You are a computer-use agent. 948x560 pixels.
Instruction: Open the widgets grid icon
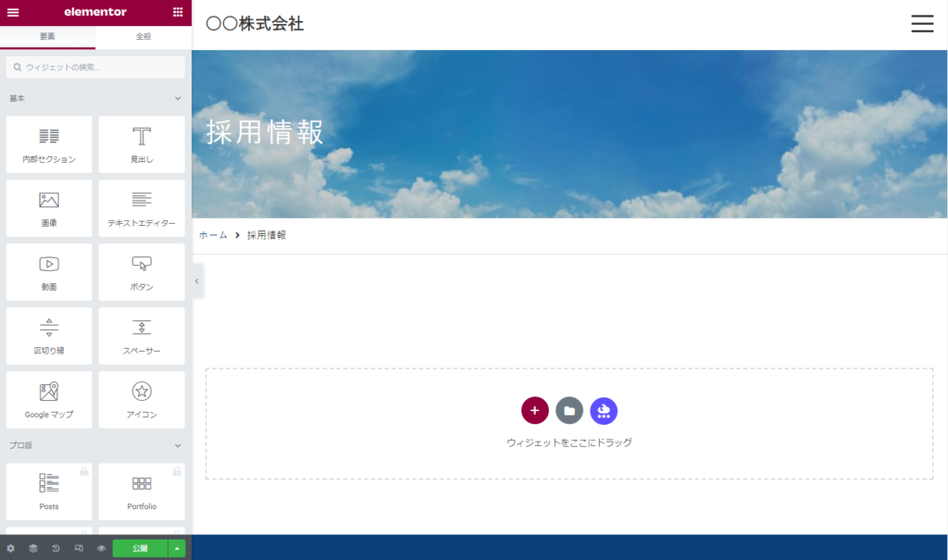point(178,12)
